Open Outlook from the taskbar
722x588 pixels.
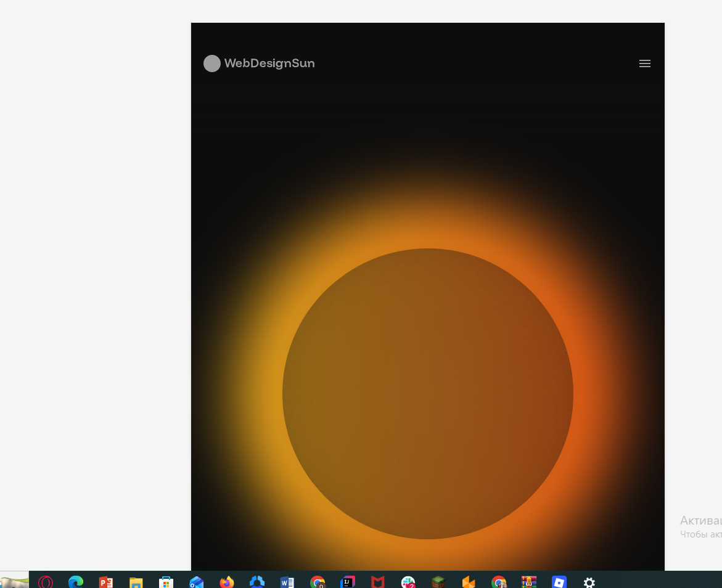196,582
